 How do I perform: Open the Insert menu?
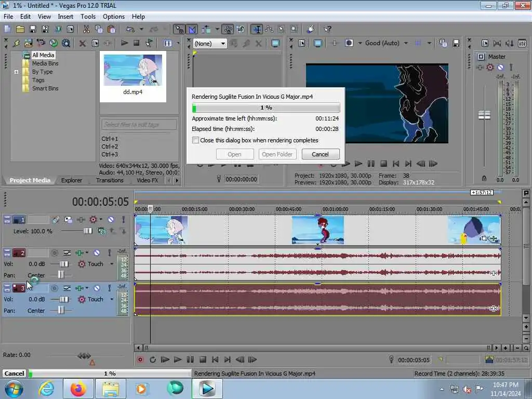pos(65,16)
